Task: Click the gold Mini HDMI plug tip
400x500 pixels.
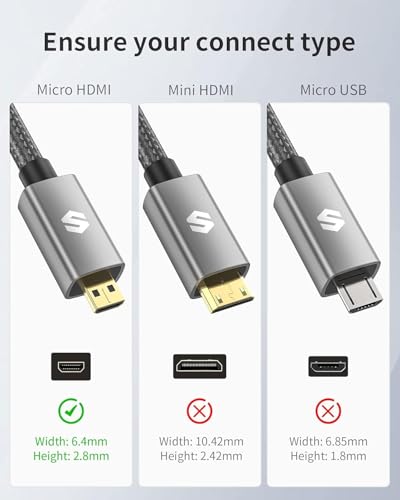Action: pyautogui.click(x=225, y=293)
